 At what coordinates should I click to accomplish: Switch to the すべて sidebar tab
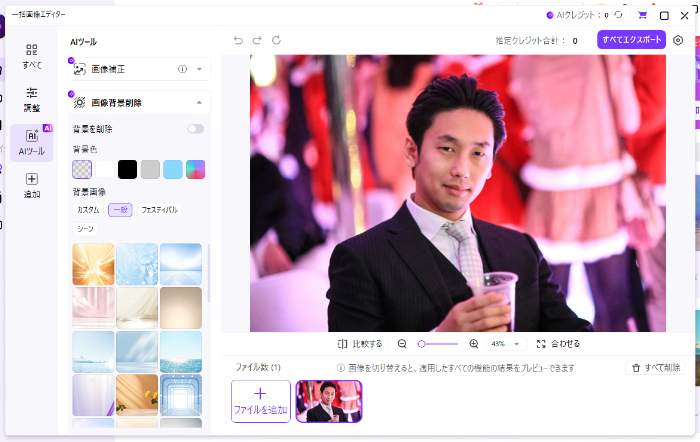[32, 55]
